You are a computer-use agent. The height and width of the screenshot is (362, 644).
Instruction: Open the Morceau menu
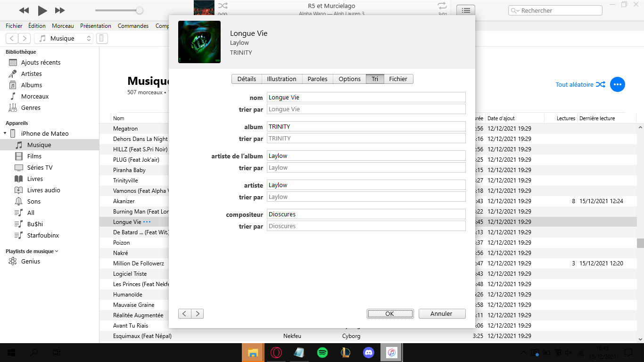click(x=63, y=26)
